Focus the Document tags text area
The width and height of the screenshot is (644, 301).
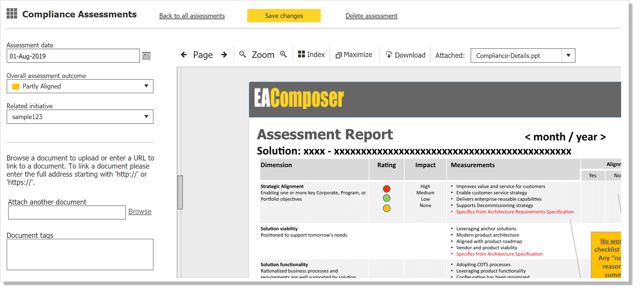point(80,254)
